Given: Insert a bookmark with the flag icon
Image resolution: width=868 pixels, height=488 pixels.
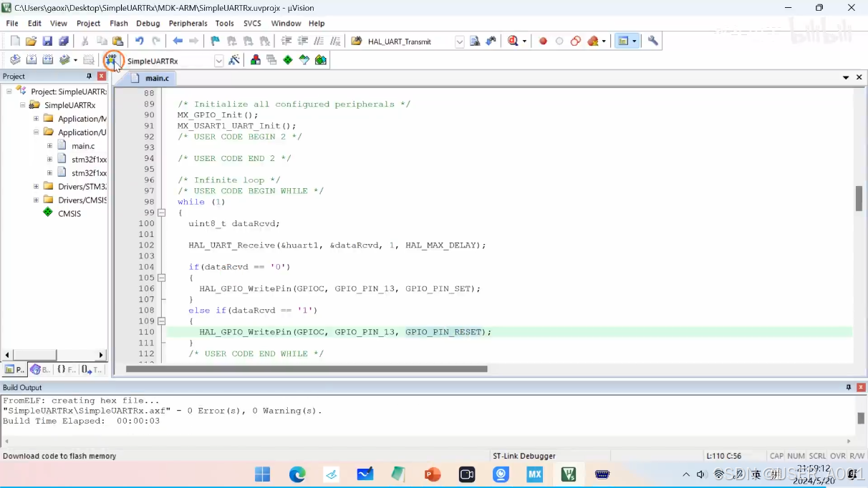Looking at the screenshot, I should pyautogui.click(x=215, y=42).
